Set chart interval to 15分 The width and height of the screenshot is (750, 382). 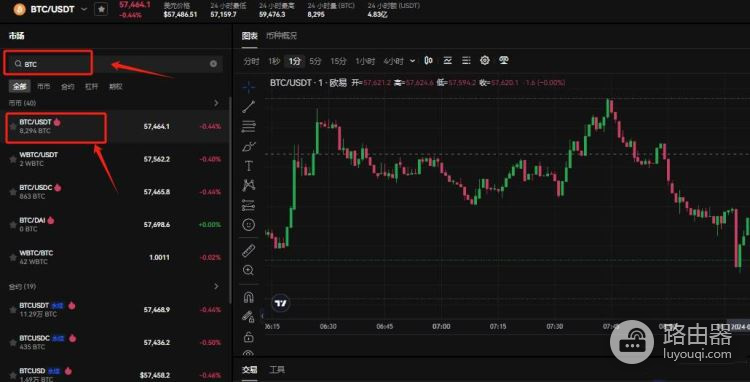click(338, 61)
